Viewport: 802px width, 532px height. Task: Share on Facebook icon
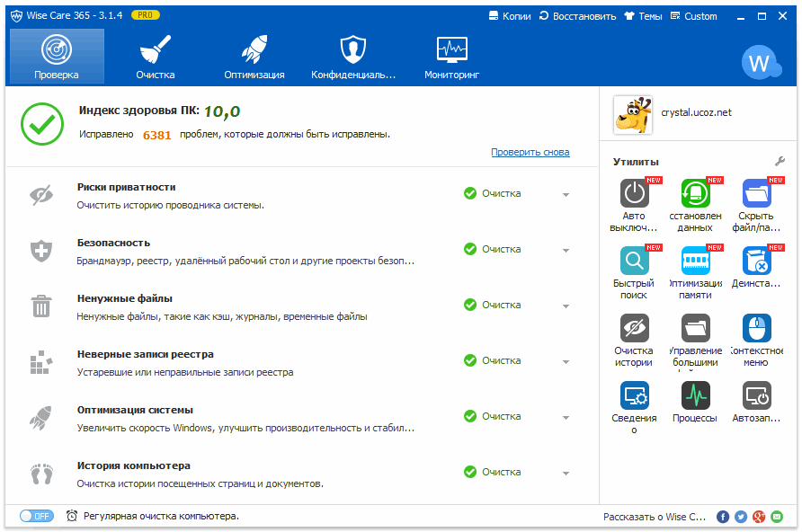click(722, 517)
